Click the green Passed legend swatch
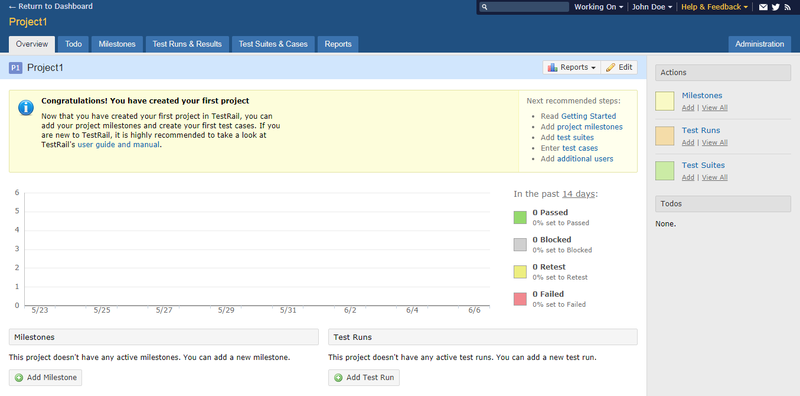The height and width of the screenshot is (396, 800). [x=520, y=217]
